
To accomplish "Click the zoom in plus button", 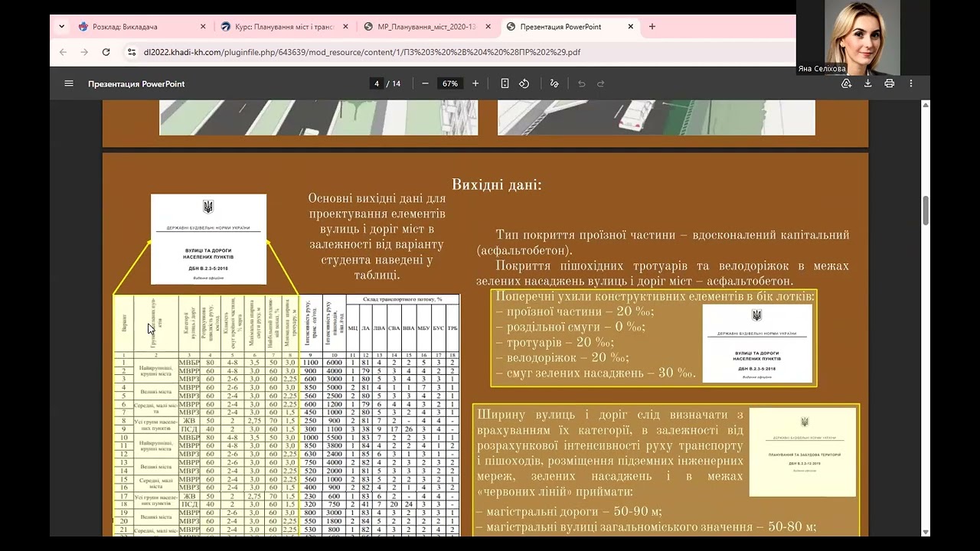I will [x=475, y=83].
